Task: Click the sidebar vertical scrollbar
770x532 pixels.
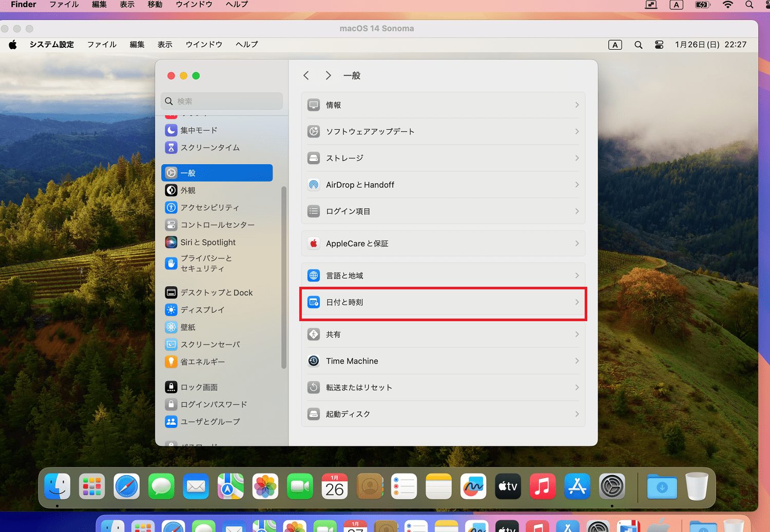Action: click(284, 277)
